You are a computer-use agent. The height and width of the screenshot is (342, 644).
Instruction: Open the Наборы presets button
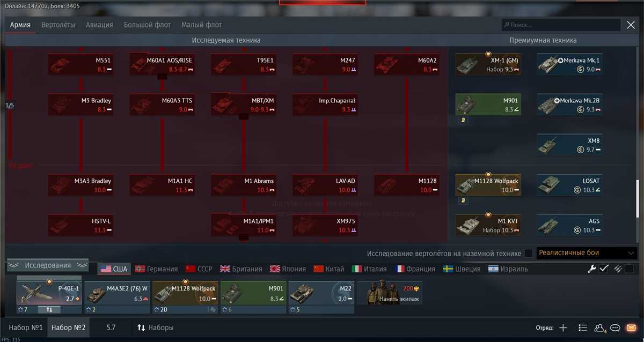point(156,327)
